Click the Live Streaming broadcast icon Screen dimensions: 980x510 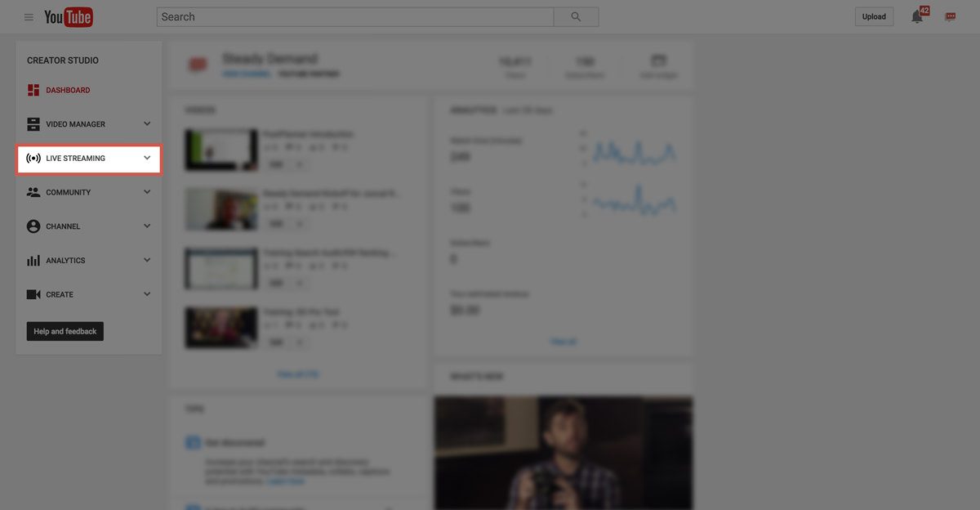coord(33,159)
